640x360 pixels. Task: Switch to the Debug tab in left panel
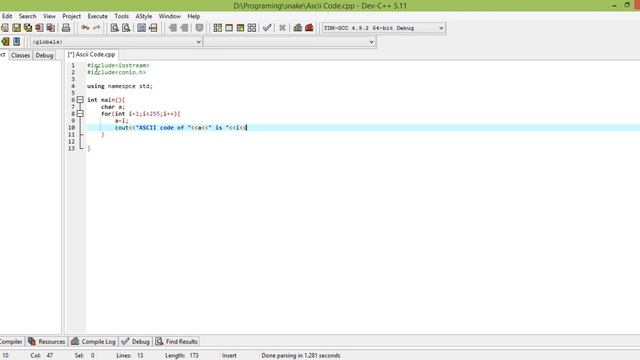[44, 55]
